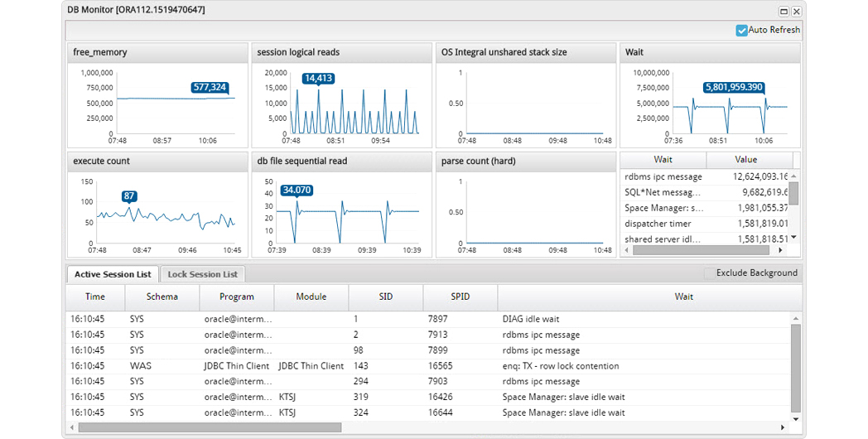Image resolution: width=868 pixels, height=439 pixels.
Task: Click the DB Monitor window title text
Action: [x=136, y=11]
